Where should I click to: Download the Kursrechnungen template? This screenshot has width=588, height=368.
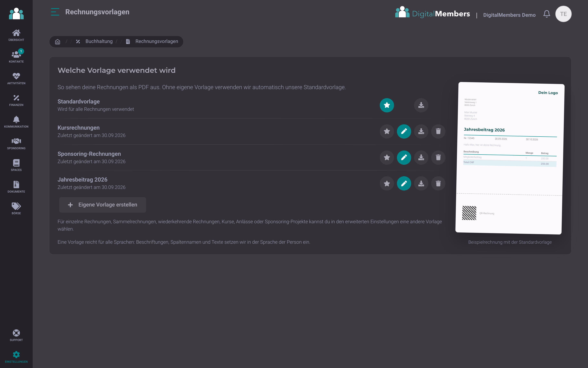point(421,131)
